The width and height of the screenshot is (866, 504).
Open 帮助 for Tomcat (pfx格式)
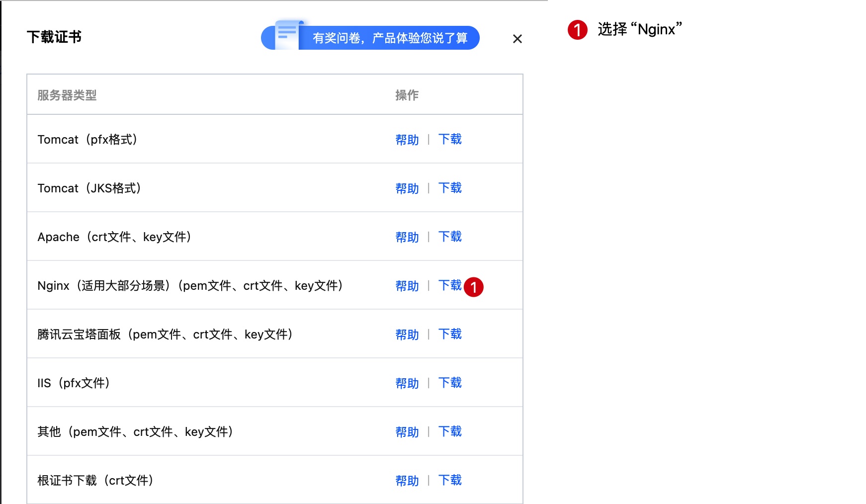click(407, 140)
